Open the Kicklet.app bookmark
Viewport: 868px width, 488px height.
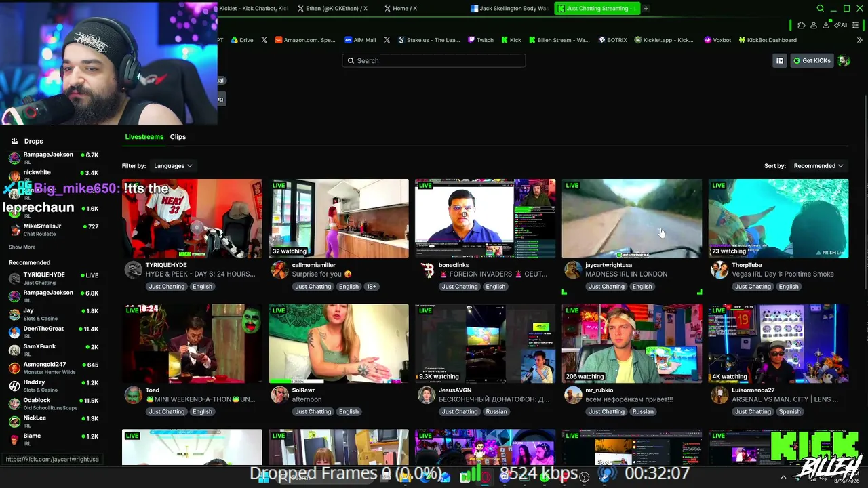pyautogui.click(x=664, y=40)
